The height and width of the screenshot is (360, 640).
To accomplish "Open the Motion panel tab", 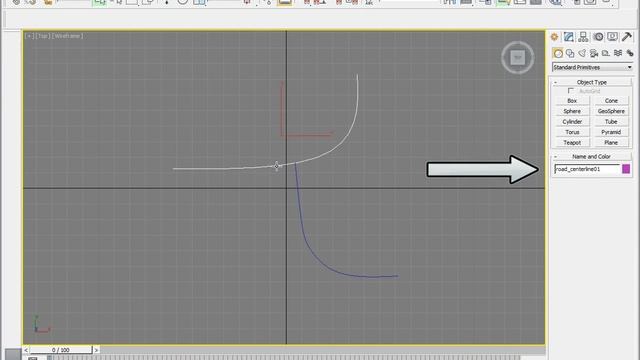I will coord(598,37).
